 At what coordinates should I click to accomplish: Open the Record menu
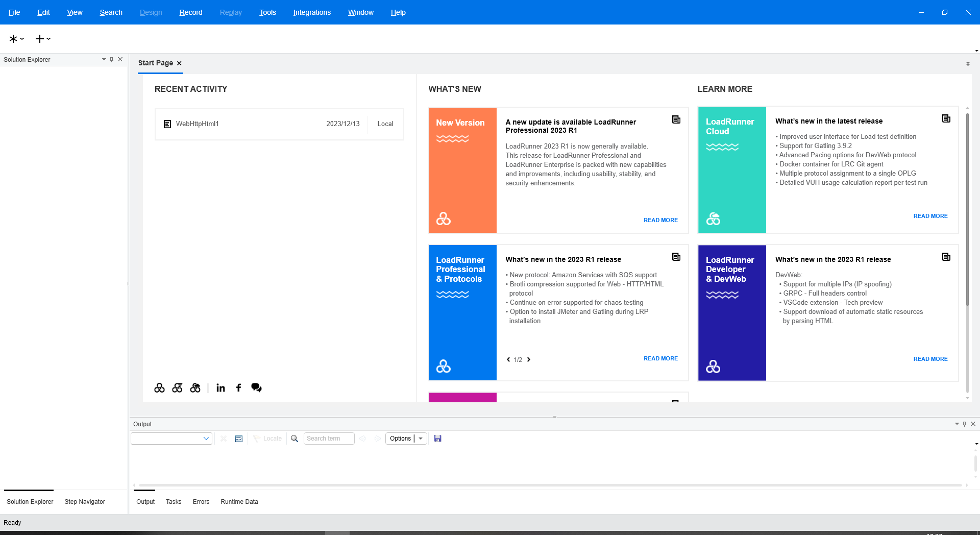[x=191, y=12]
